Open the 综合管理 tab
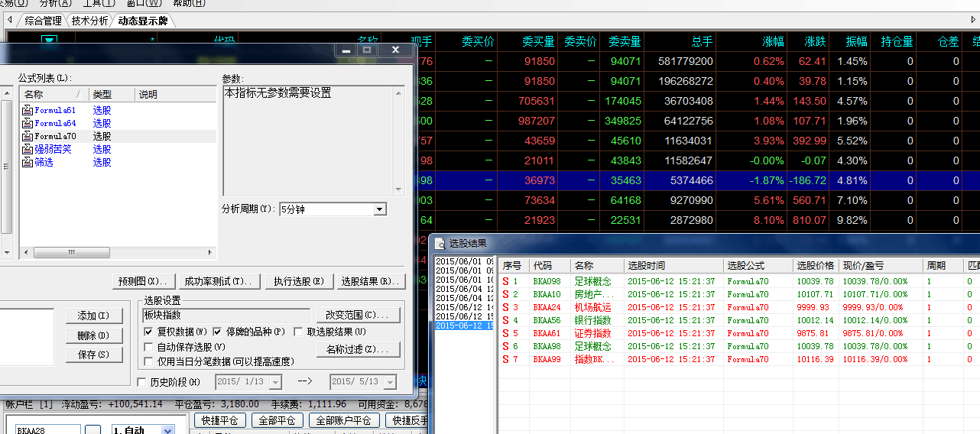The image size is (980, 434). coord(43,21)
